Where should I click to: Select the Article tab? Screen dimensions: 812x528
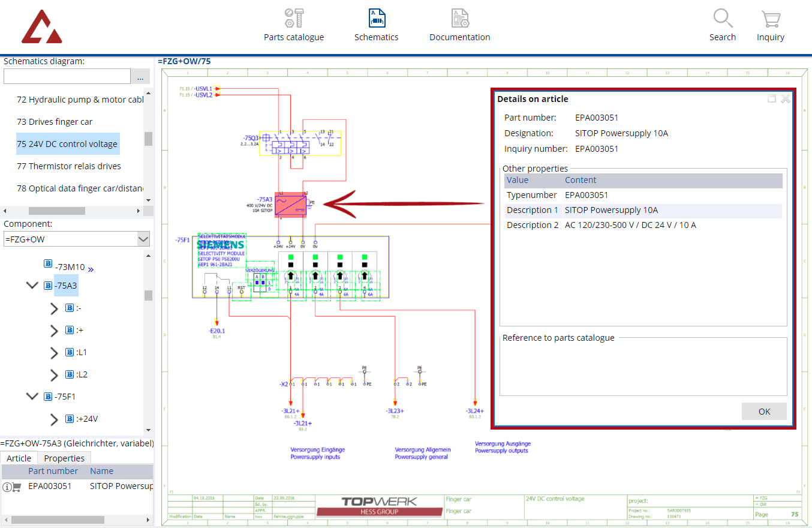pos(19,458)
